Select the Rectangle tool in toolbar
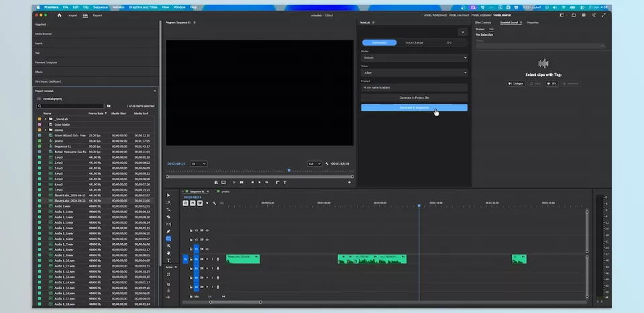Viewport: 644px width, 313px height. (168, 238)
